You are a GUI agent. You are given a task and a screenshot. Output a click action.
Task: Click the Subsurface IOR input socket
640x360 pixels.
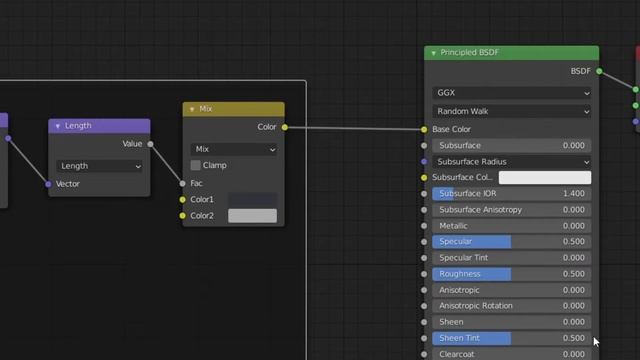tap(424, 194)
